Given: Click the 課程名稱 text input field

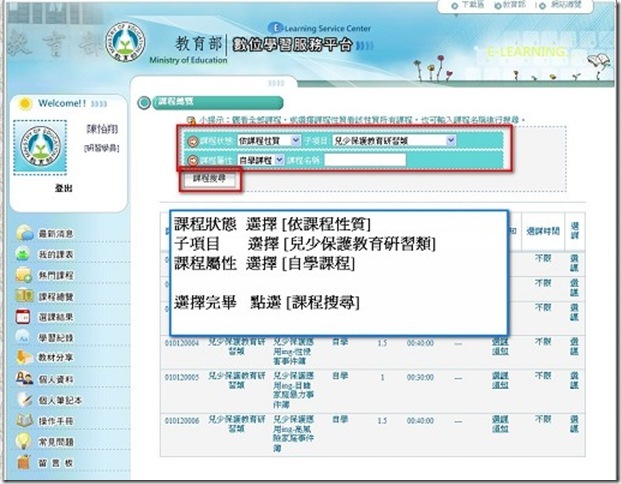Looking at the screenshot, I should [x=365, y=160].
